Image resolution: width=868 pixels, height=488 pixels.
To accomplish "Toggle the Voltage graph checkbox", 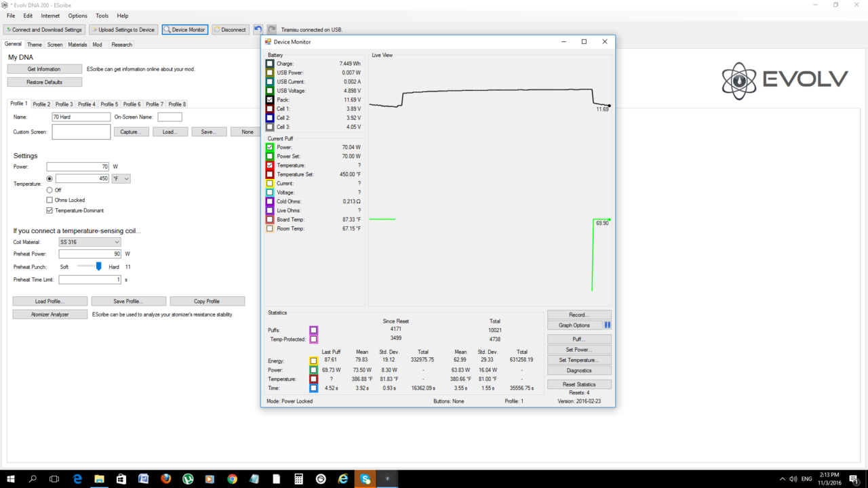I will (270, 192).
